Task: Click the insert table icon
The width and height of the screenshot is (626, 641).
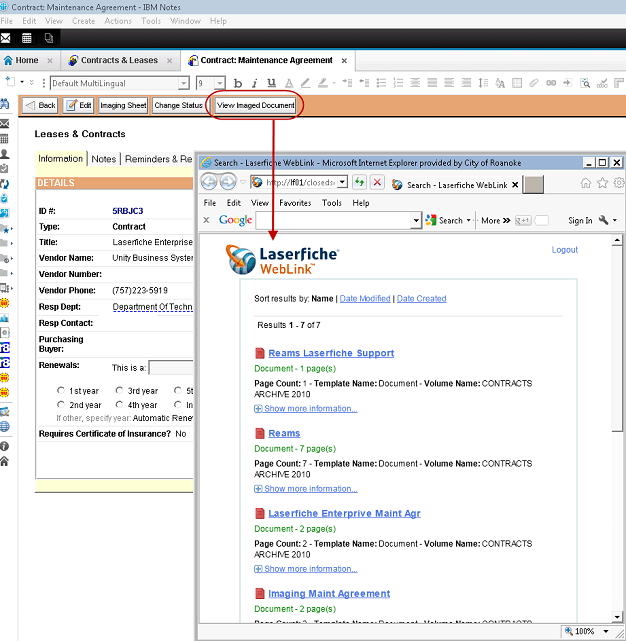Action: click(517, 83)
